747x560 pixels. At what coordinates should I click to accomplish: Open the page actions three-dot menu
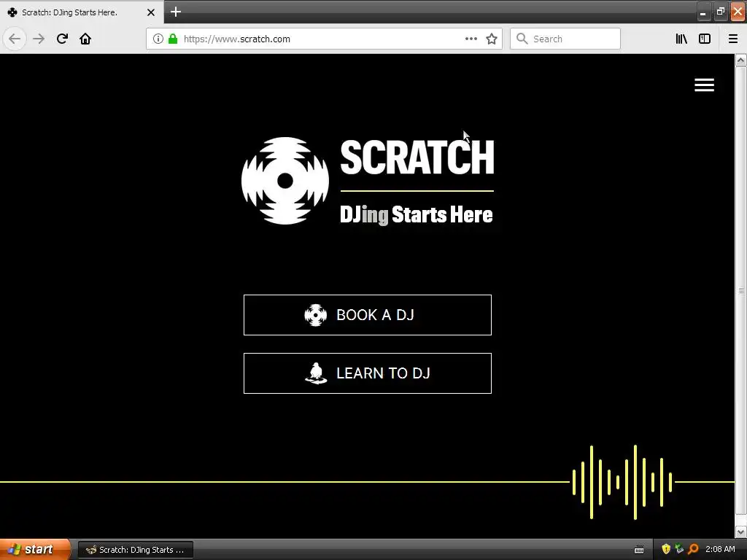pos(471,39)
